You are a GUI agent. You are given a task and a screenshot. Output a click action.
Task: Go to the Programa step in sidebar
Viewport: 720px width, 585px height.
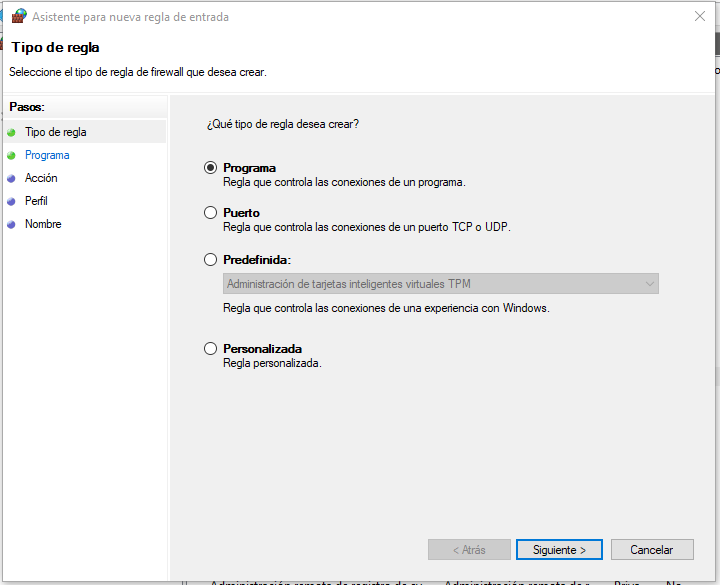[x=47, y=155]
